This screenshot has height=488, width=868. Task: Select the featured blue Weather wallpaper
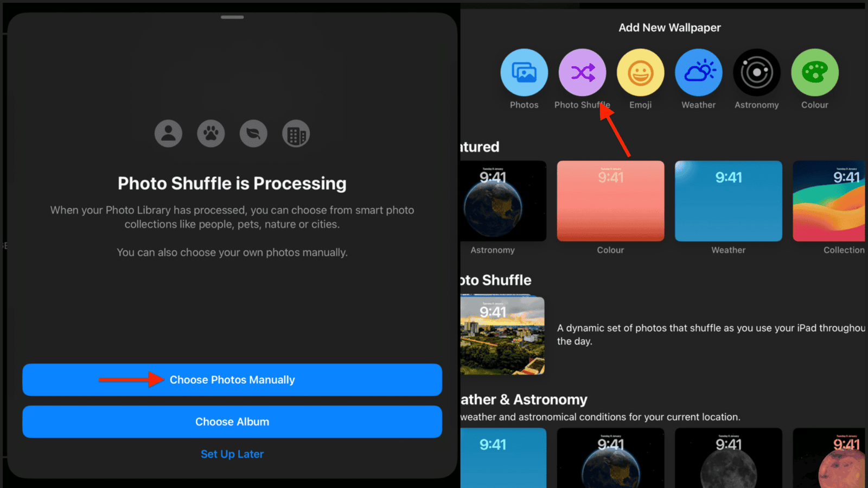[729, 201]
